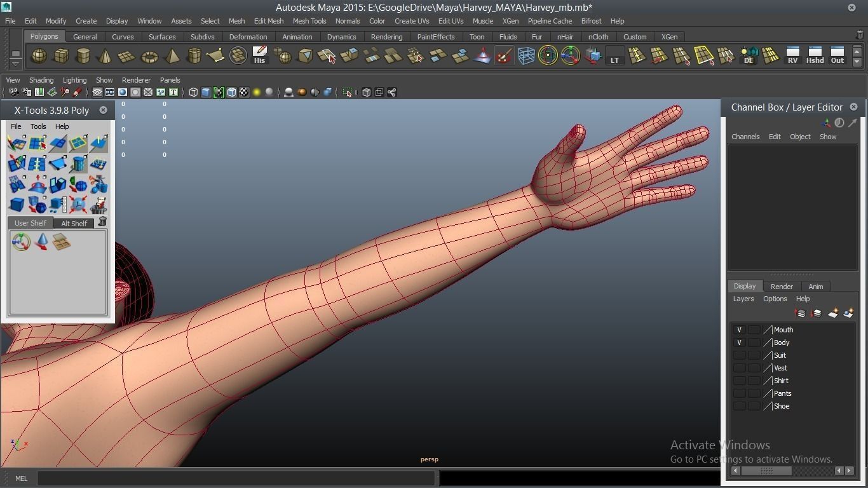This screenshot has height=488, width=868.
Task: Click the His delete-history shelf icon
Action: point(259,56)
